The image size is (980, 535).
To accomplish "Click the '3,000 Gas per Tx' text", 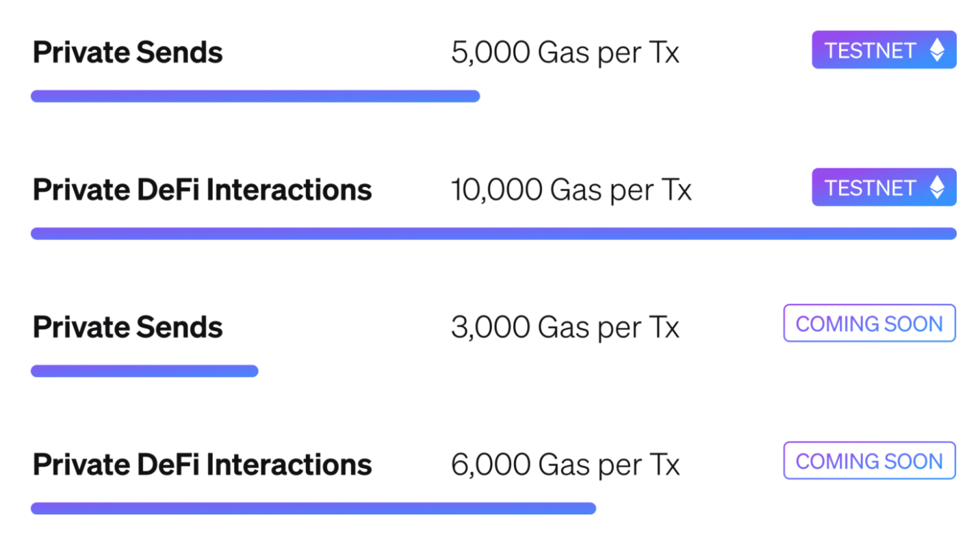I will tap(565, 327).
